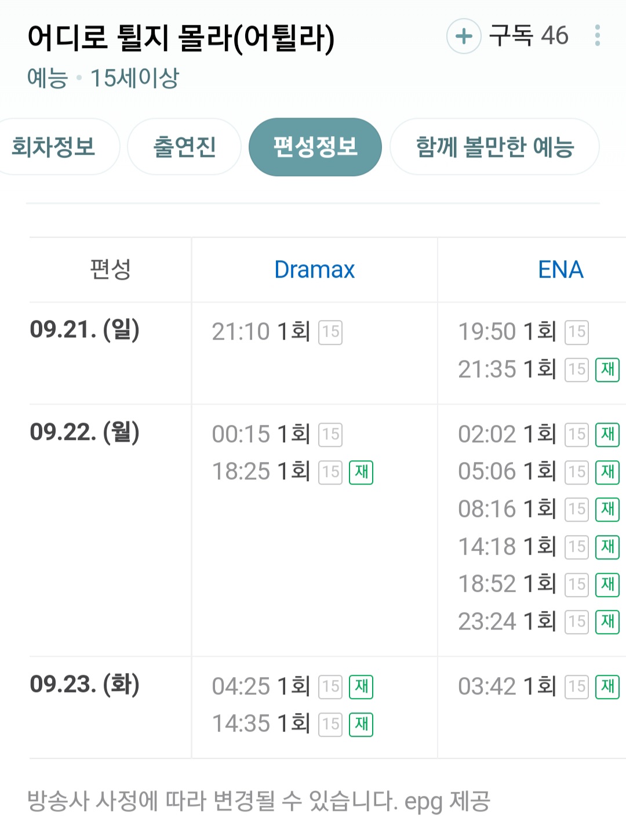Viewport: 626px width, 840px height.
Task: Tap the 예능 genre label
Action: coord(48,78)
